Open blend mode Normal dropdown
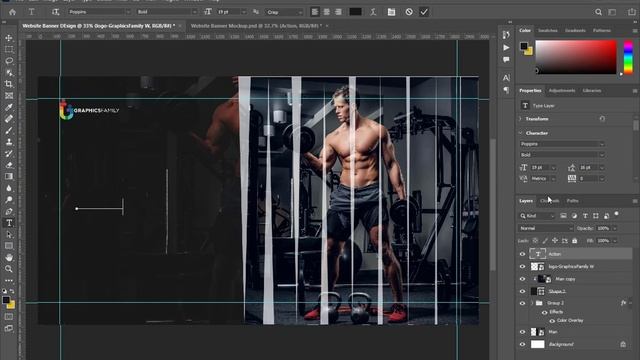The height and width of the screenshot is (360, 640). 545,228
